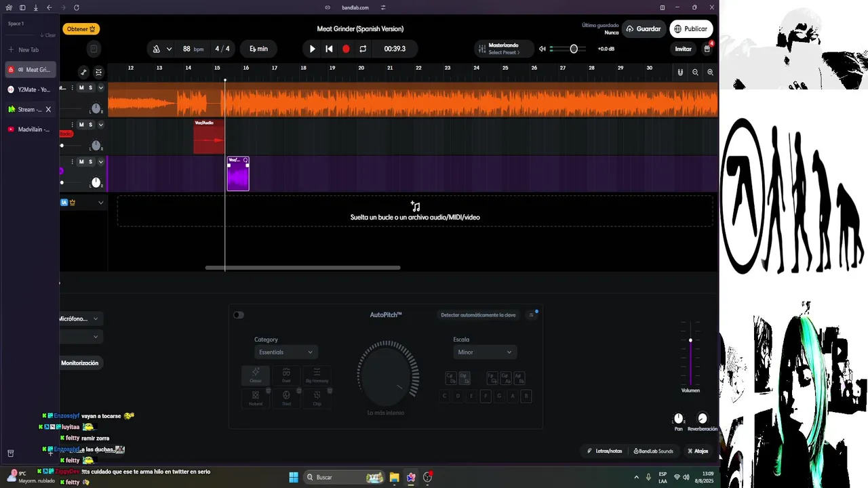The height and width of the screenshot is (488, 868).
Task: Click the Invitar button
Action: pyautogui.click(x=683, y=49)
